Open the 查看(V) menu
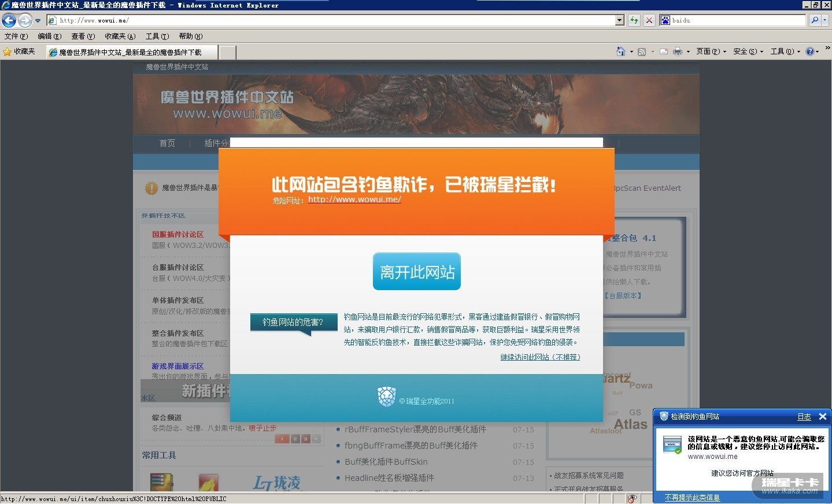 coord(83,36)
